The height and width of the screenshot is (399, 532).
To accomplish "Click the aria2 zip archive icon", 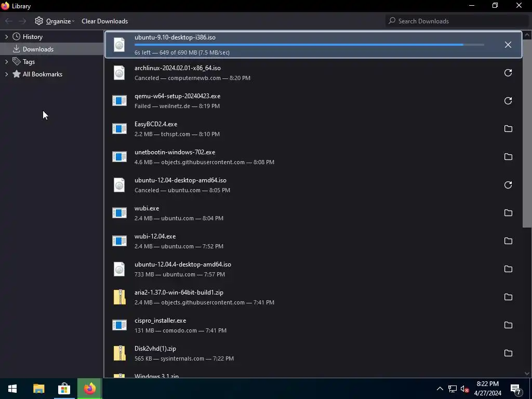I will point(119,297).
